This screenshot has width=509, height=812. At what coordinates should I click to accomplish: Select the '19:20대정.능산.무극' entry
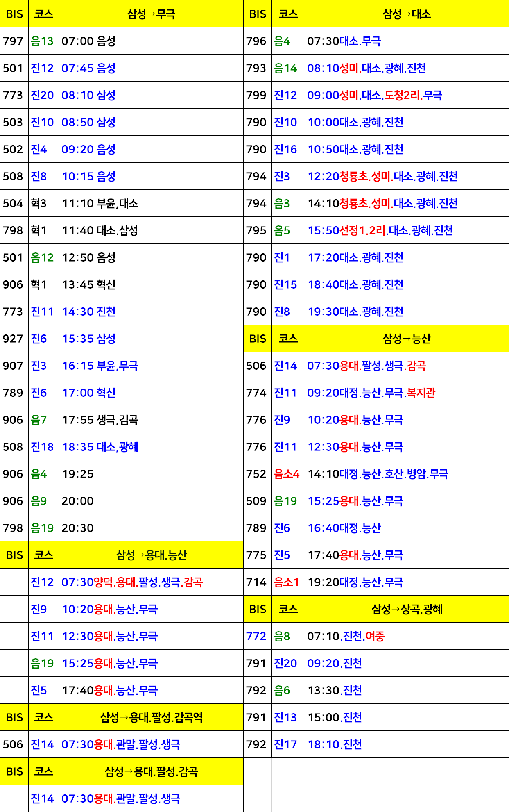click(407, 582)
